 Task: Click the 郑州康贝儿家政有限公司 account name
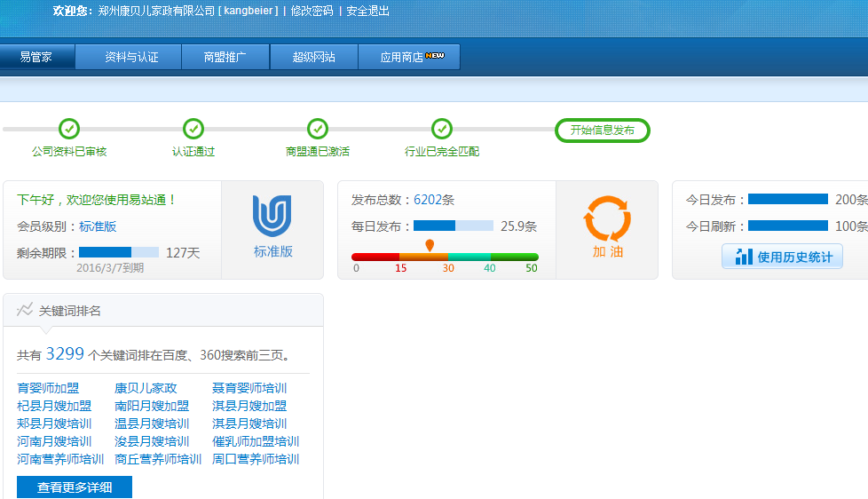click(156, 11)
